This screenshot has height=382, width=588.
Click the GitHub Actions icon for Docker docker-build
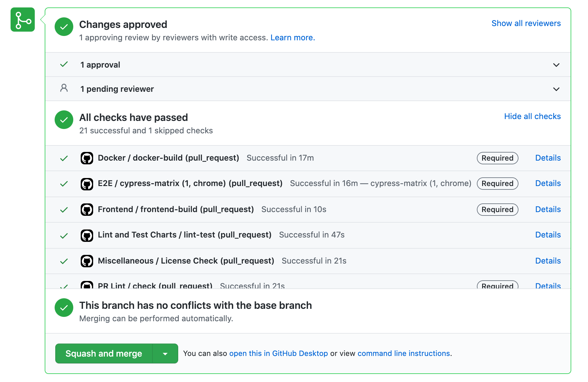pyautogui.click(x=87, y=158)
